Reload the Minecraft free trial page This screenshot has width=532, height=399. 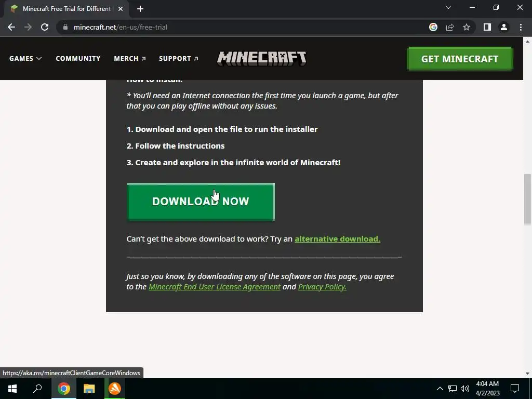(45, 27)
